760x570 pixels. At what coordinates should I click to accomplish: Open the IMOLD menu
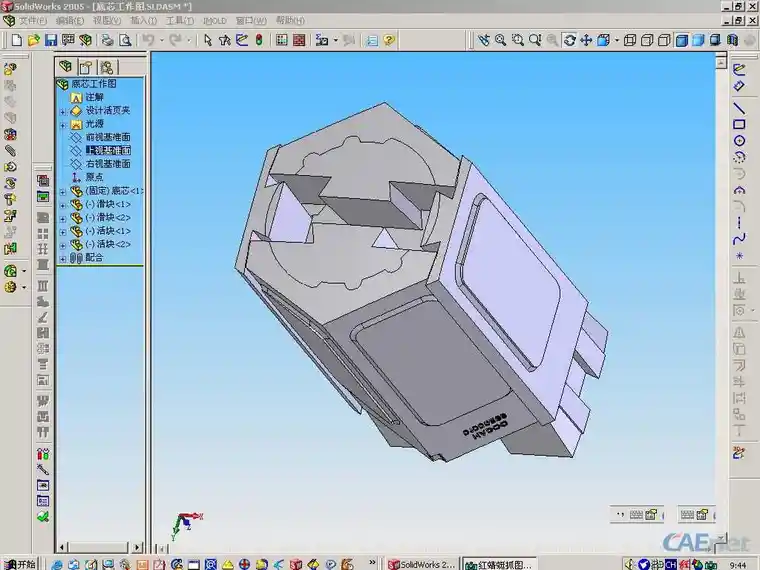tap(214, 20)
